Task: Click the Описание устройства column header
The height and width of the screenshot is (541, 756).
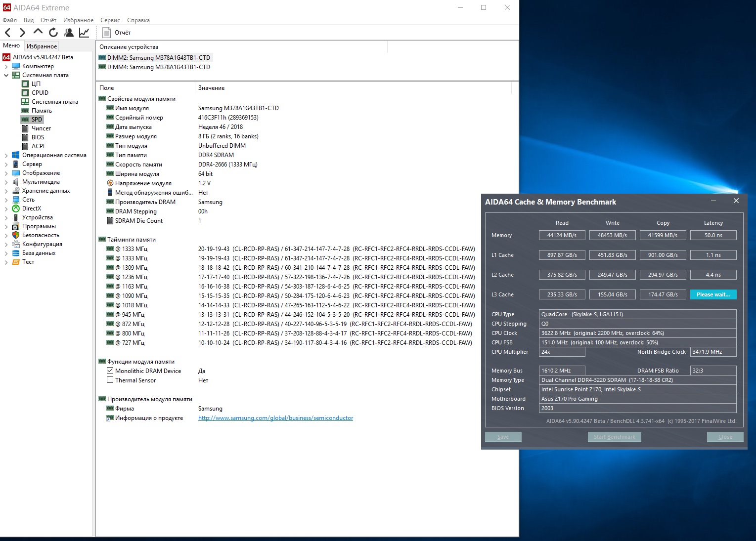Action: pyautogui.click(x=129, y=47)
